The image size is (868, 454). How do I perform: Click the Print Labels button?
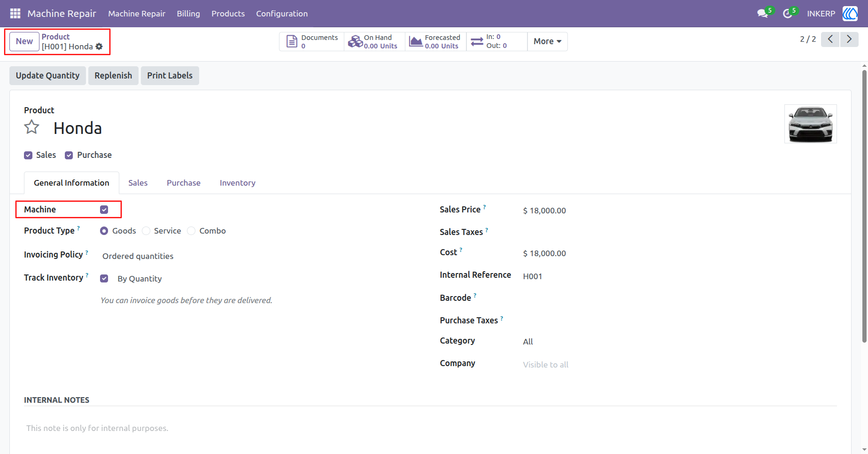(x=170, y=76)
